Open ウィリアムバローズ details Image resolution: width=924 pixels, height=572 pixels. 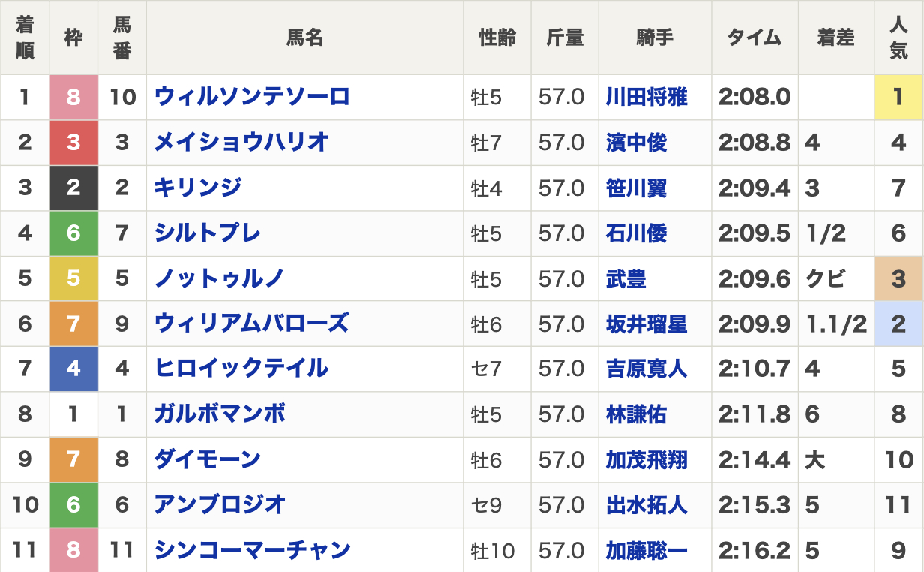252,324
